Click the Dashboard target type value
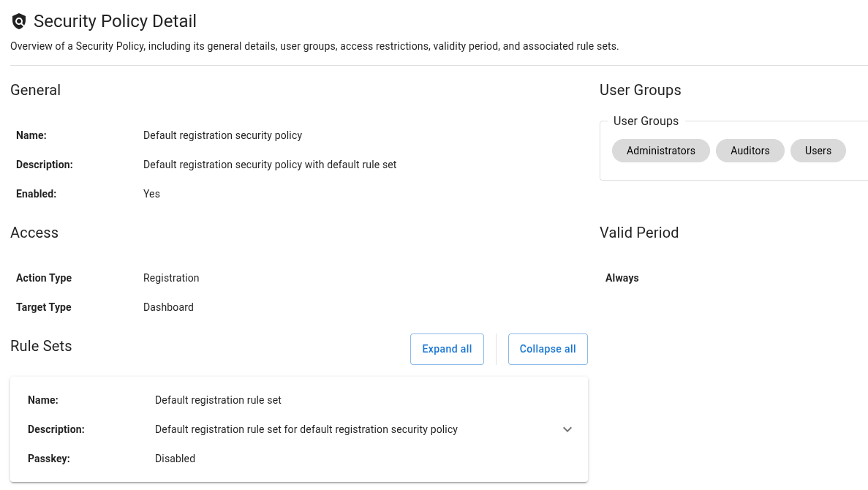 168,307
